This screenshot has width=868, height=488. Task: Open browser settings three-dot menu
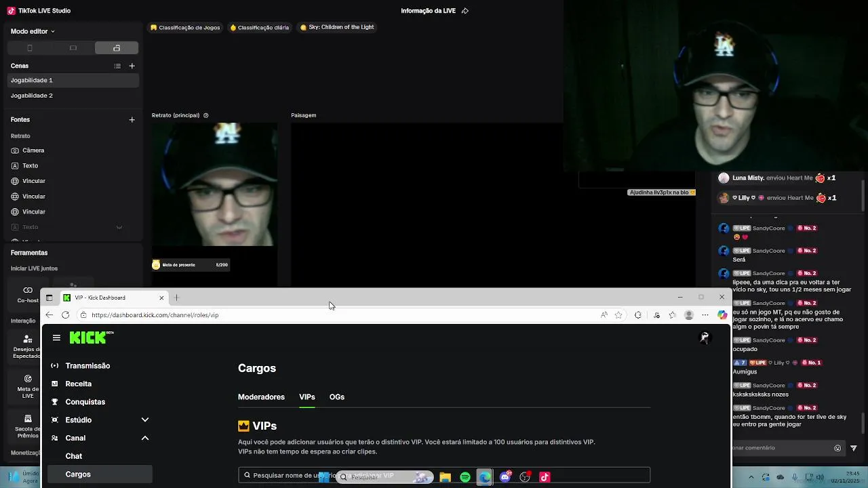(705, 315)
